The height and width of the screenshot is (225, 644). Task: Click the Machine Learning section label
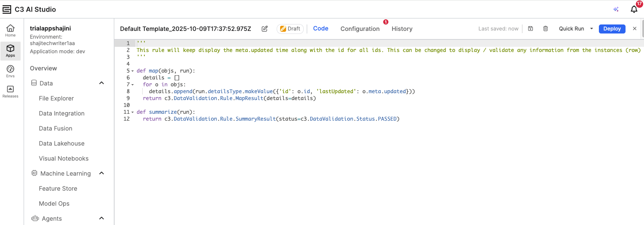[65, 173]
